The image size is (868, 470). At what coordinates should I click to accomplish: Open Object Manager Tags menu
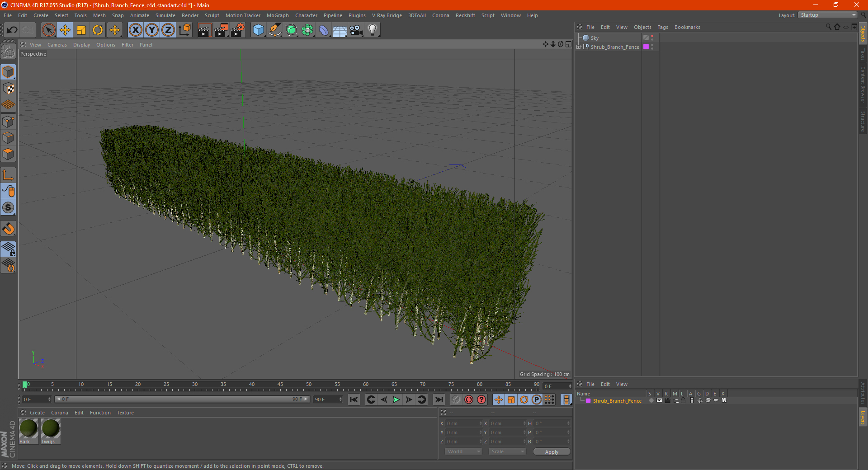coord(663,27)
